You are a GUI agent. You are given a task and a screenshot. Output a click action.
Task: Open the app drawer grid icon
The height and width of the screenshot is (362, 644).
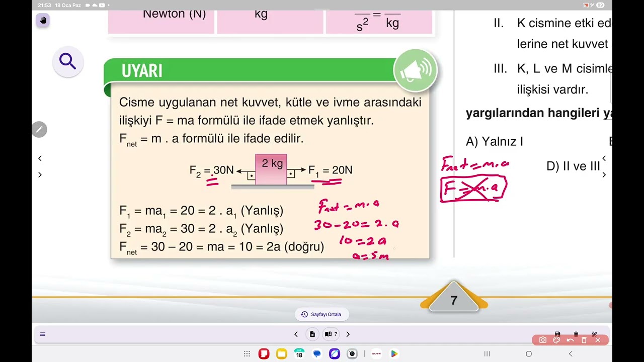pos(247,354)
